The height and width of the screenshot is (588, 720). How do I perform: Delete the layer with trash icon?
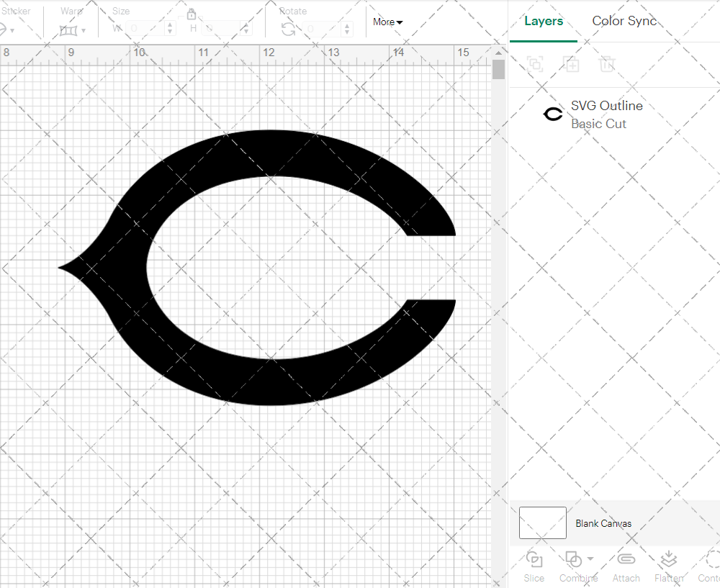pos(607,64)
